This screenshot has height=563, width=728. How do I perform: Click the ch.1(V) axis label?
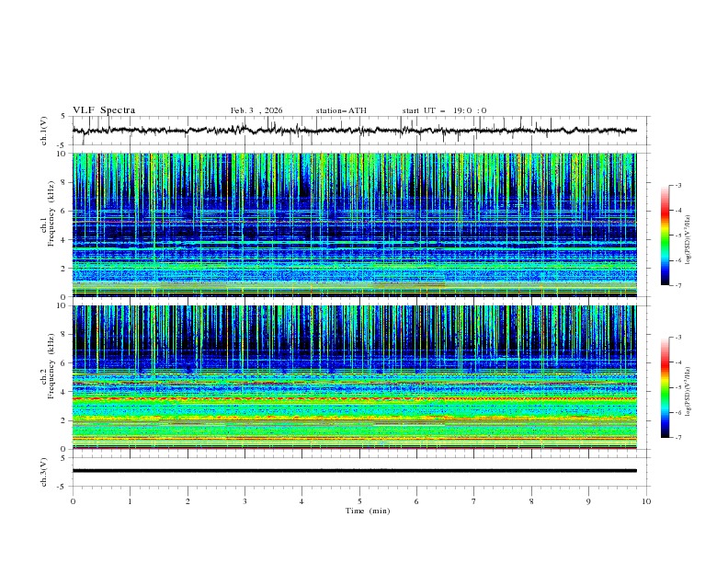[44, 131]
